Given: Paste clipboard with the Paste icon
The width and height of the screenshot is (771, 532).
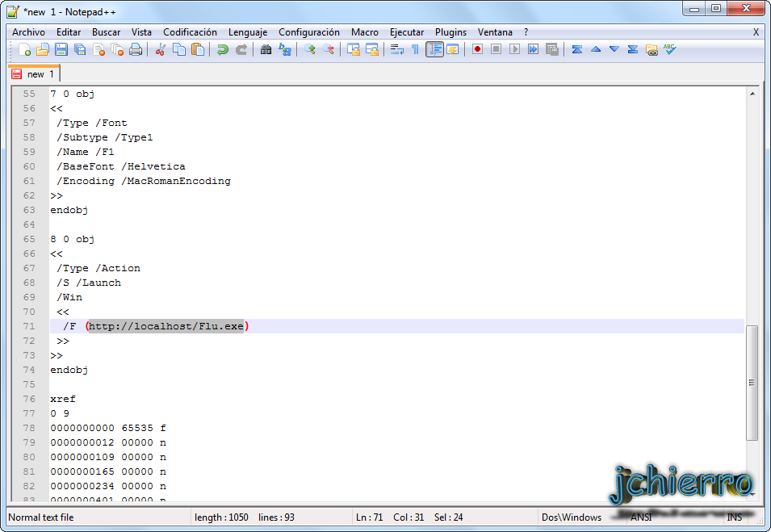Looking at the screenshot, I should (198, 50).
